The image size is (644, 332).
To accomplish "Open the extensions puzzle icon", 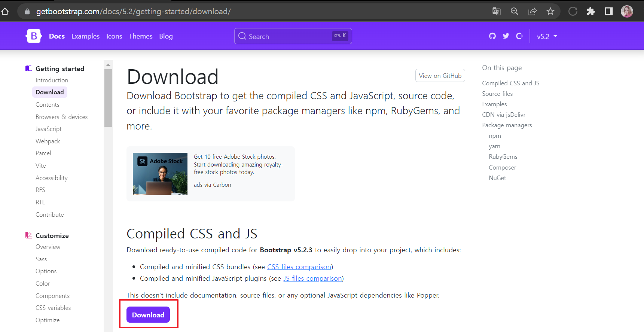I will [591, 11].
